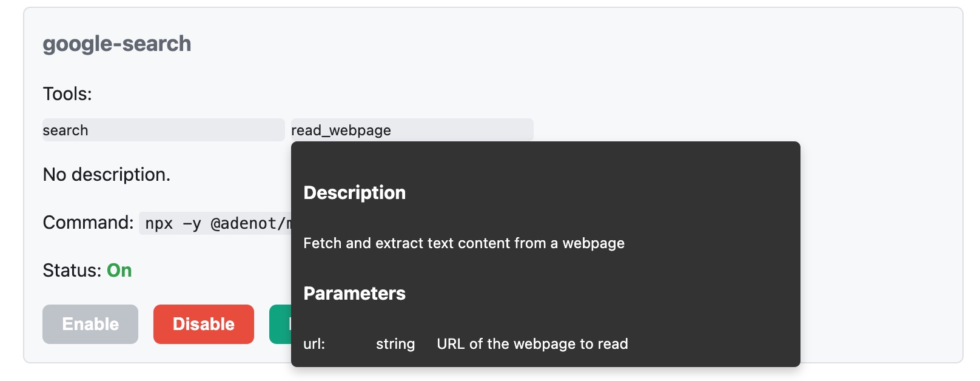Click the "Tools:" label
Viewport: 980px width, 381px height.
[x=67, y=94]
